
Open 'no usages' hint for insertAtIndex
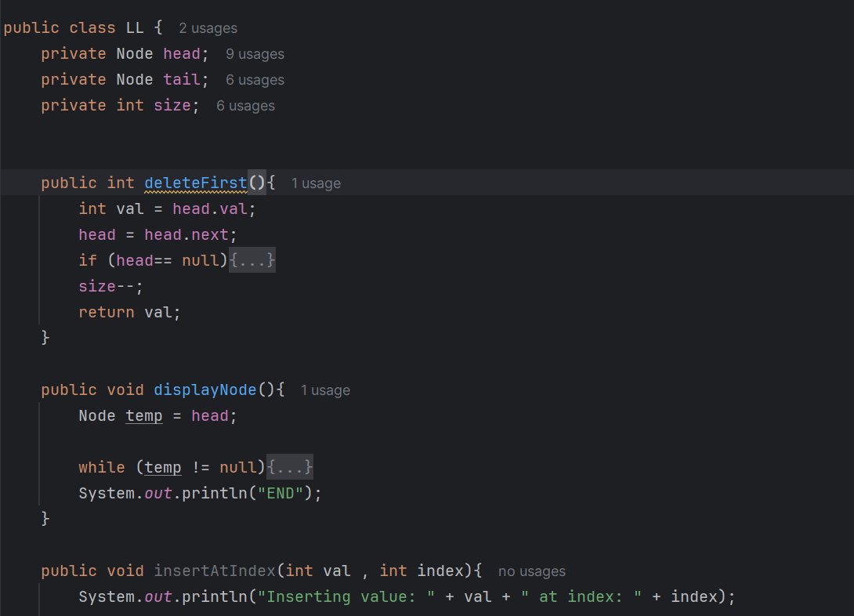(531, 571)
